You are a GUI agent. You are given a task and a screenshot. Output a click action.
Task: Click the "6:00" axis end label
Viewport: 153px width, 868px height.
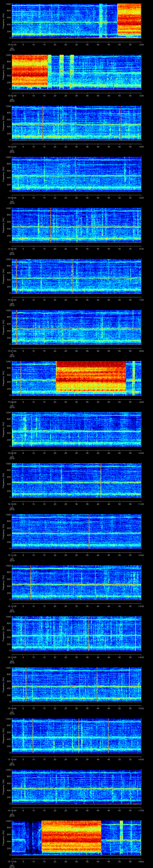coord(141,249)
